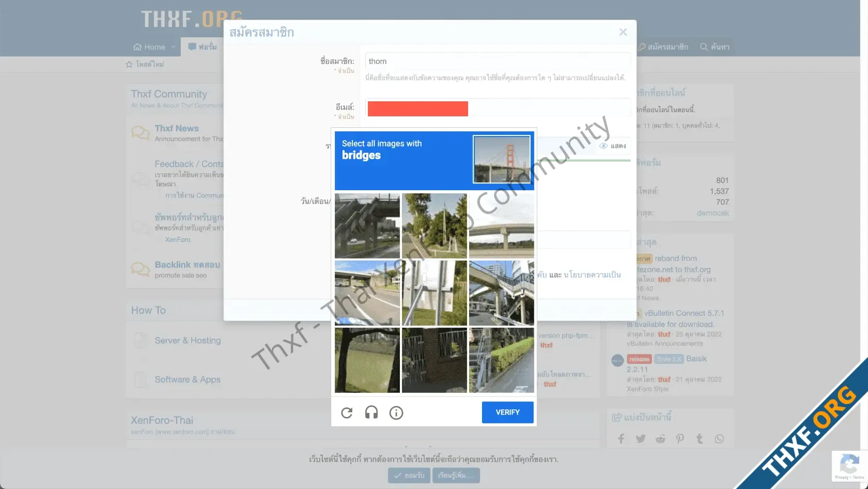This screenshot has width=868, height=489.
Task: Share page on Reddit
Action: coord(660,439)
